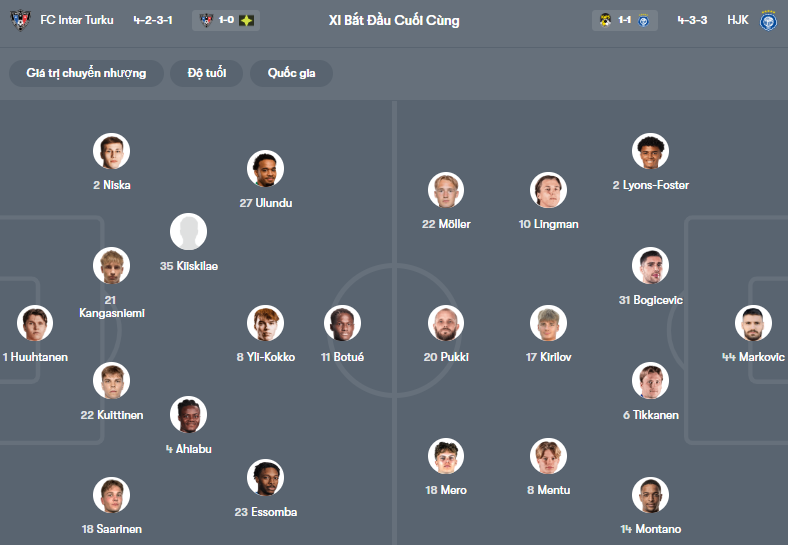Click Pukki's player avatar

click(446, 323)
